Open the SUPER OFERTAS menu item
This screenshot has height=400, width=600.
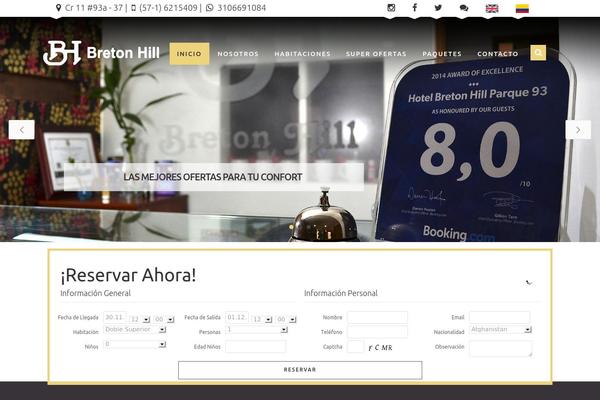click(x=376, y=54)
